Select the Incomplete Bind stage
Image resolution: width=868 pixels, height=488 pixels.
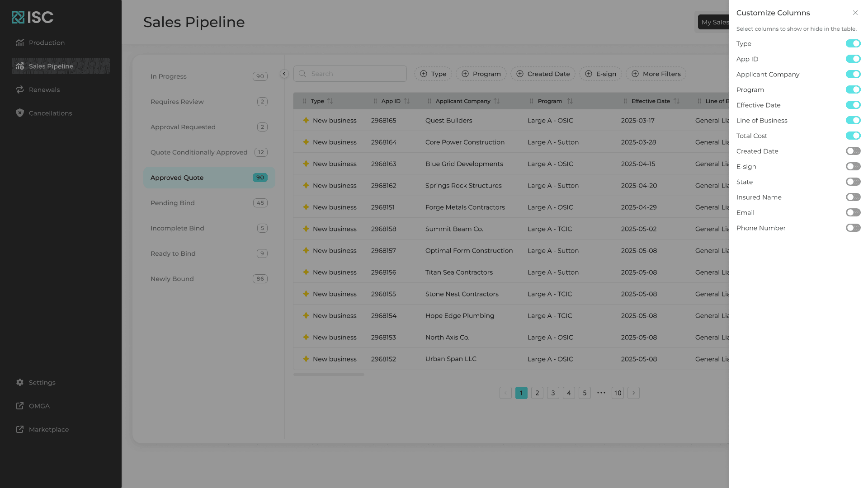[x=209, y=228]
